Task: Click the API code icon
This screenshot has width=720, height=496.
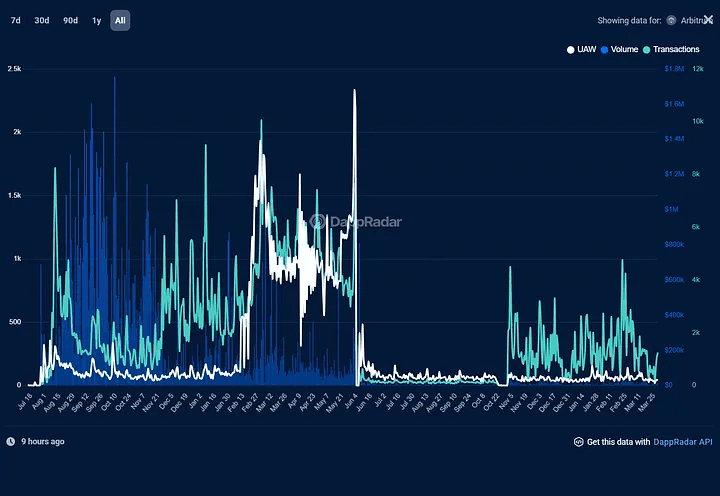Action: click(x=579, y=442)
